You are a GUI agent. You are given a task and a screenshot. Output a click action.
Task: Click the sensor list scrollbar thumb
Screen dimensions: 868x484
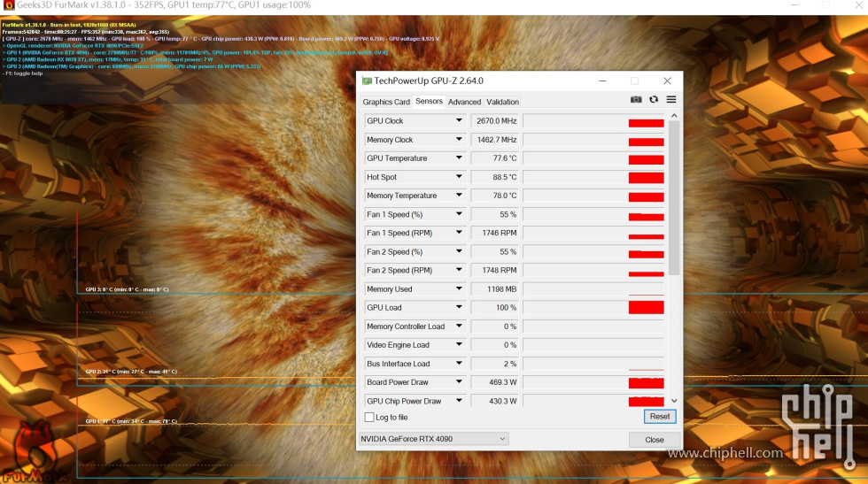click(674, 197)
